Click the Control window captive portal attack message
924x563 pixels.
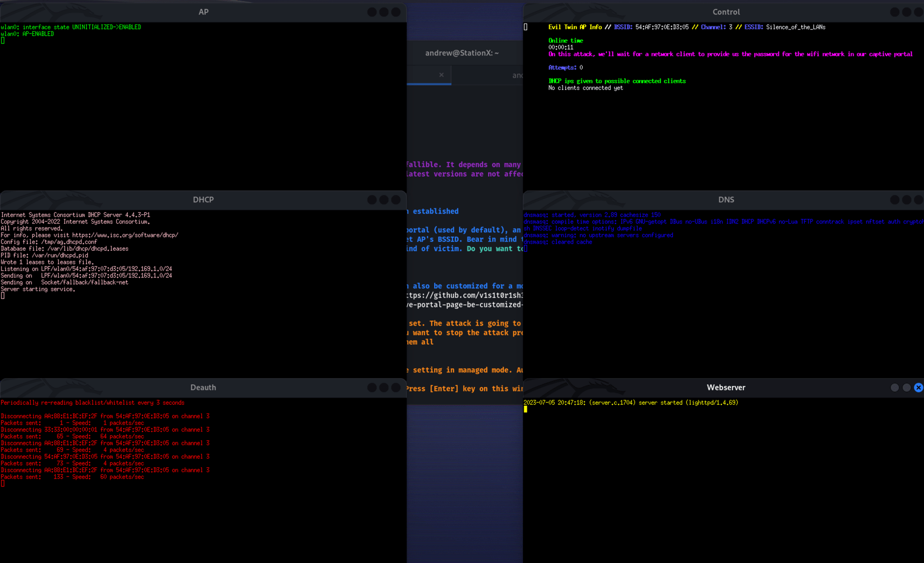730,54
